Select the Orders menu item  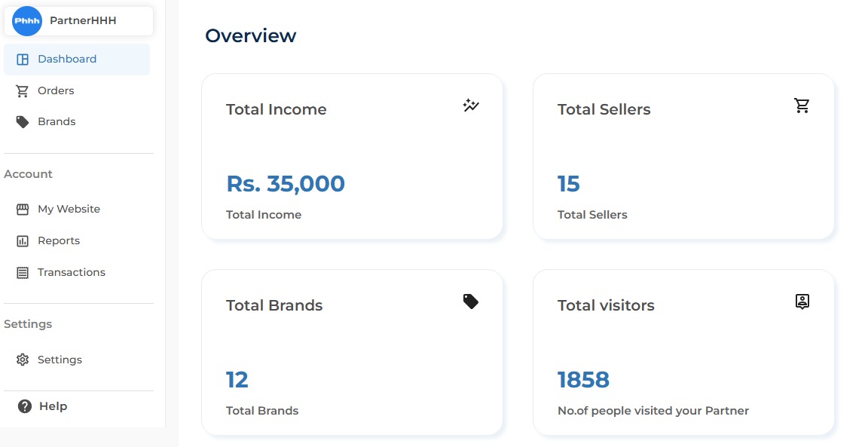55,90
